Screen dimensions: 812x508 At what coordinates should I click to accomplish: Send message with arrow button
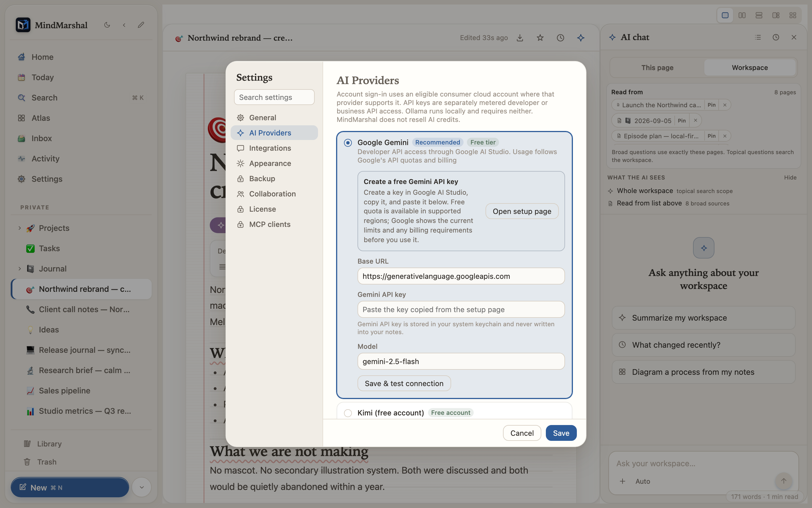pyautogui.click(x=784, y=481)
